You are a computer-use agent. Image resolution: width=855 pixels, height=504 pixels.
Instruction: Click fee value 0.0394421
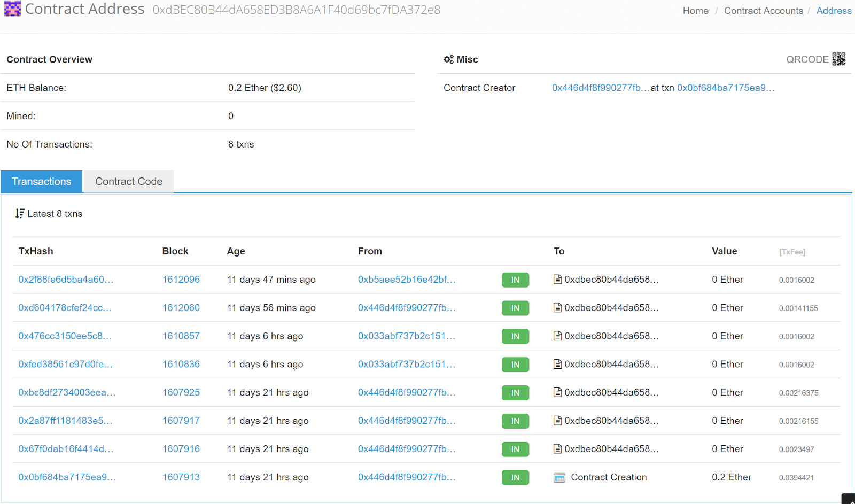click(796, 478)
